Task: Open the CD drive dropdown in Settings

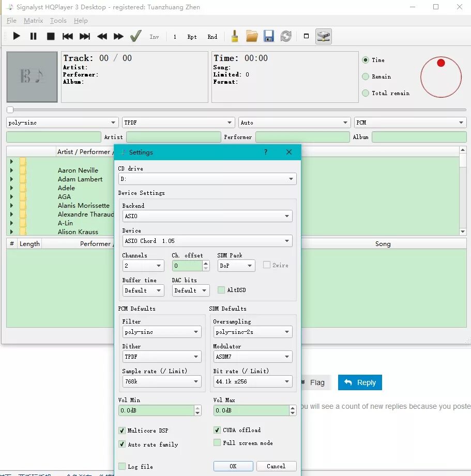Action: click(x=207, y=179)
